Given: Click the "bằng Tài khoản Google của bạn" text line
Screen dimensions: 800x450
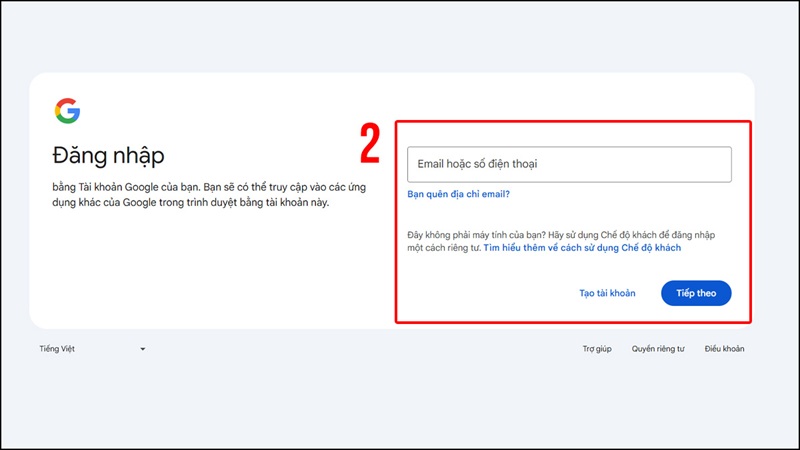Looking at the screenshot, I should pos(120,187).
